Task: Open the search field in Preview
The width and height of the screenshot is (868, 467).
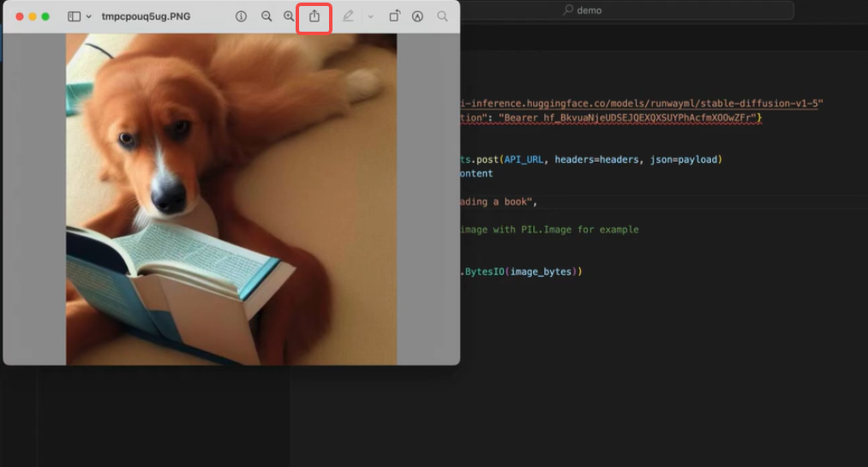Action: (x=442, y=16)
